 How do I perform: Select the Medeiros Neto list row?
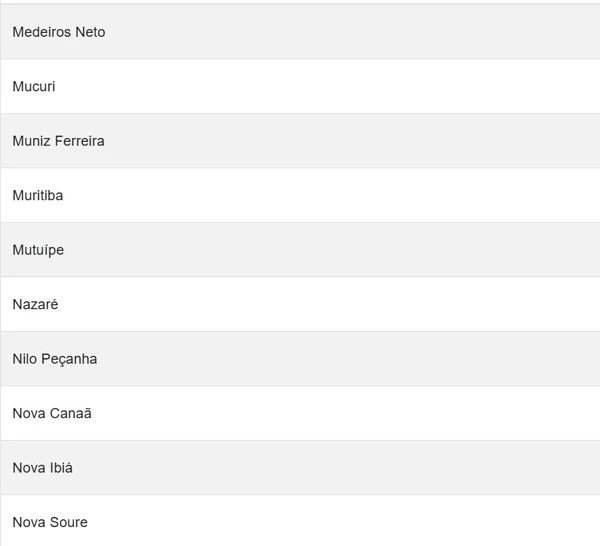coord(300,32)
